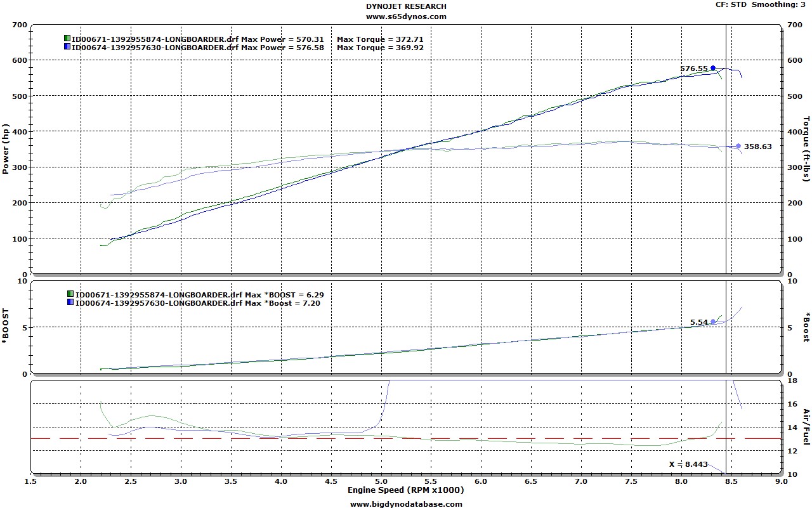Click the X = 8.443 cursor readout

point(688,464)
